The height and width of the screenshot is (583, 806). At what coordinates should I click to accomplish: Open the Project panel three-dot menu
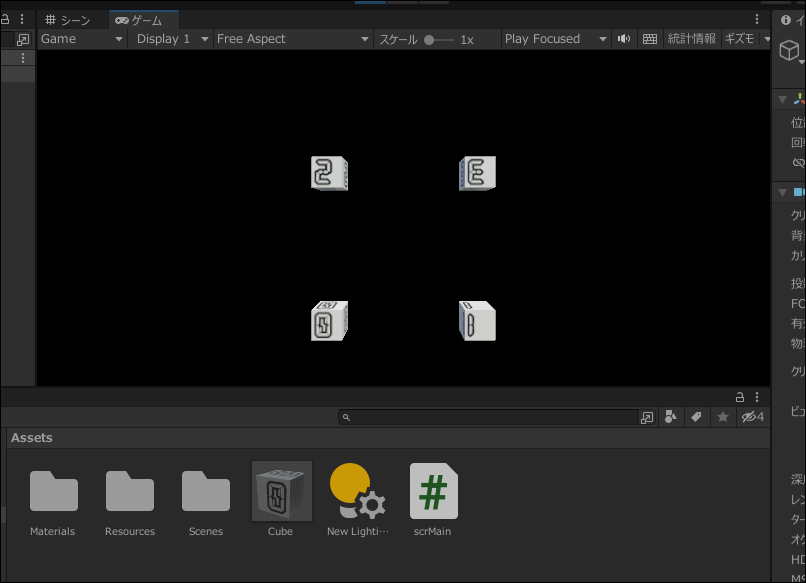[757, 397]
